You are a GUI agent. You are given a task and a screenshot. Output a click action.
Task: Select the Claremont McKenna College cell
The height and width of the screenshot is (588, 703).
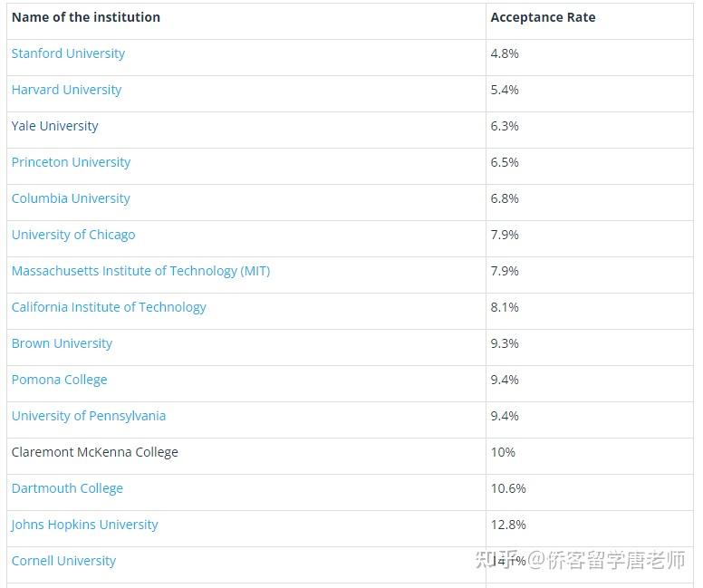[94, 452]
